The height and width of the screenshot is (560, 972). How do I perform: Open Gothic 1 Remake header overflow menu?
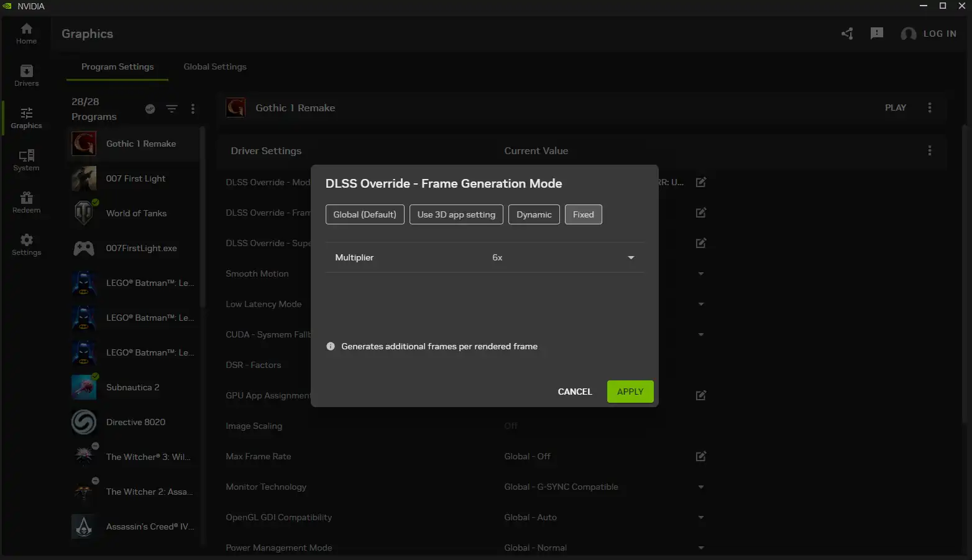[x=930, y=108]
